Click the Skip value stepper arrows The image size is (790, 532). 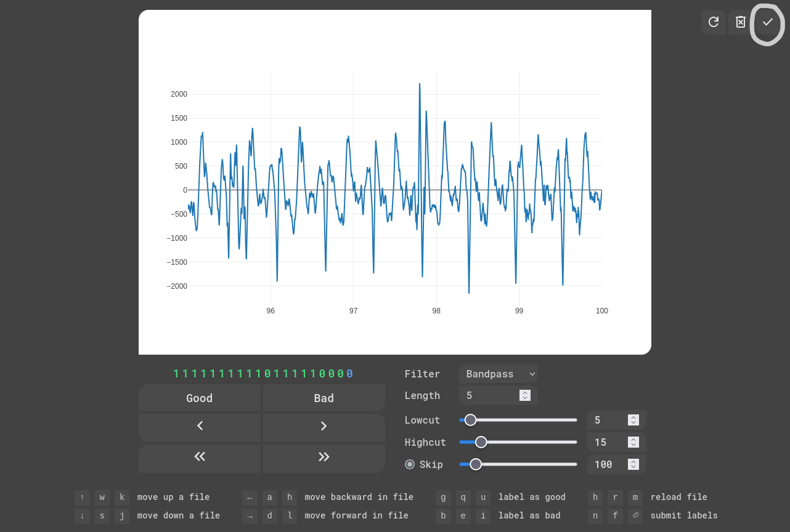point(633,464)
